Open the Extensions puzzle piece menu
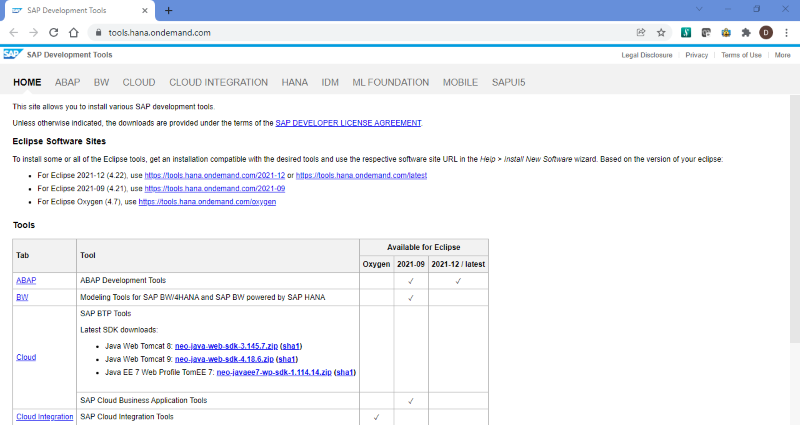800x425 pixels. tap(746, 33)
